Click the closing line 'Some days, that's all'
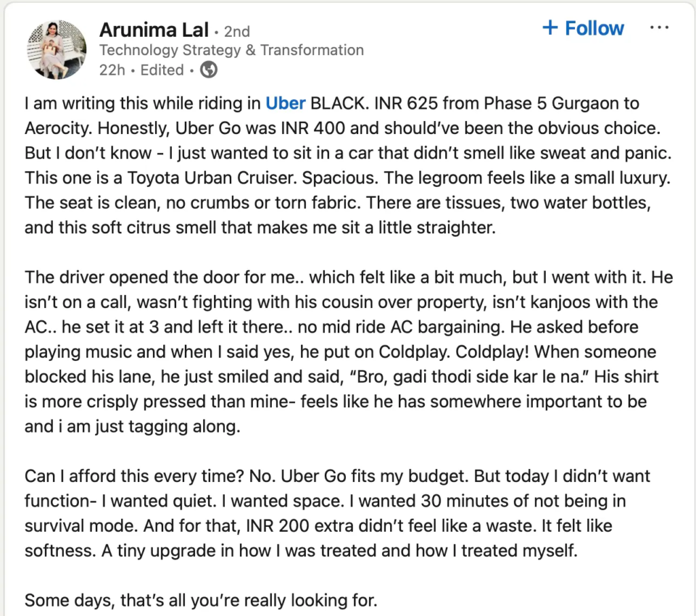Viewport: 696px width, 616px height. click(201, 600)
